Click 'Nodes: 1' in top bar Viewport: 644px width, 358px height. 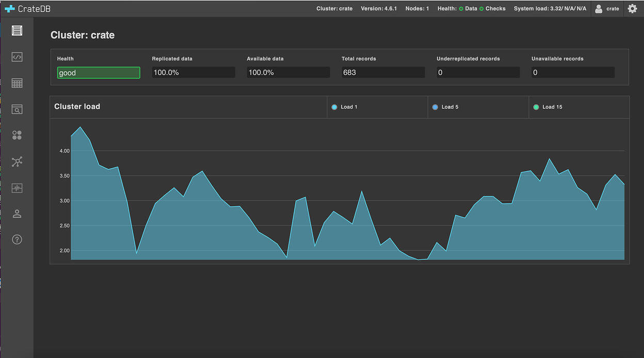tap(417, 9)
